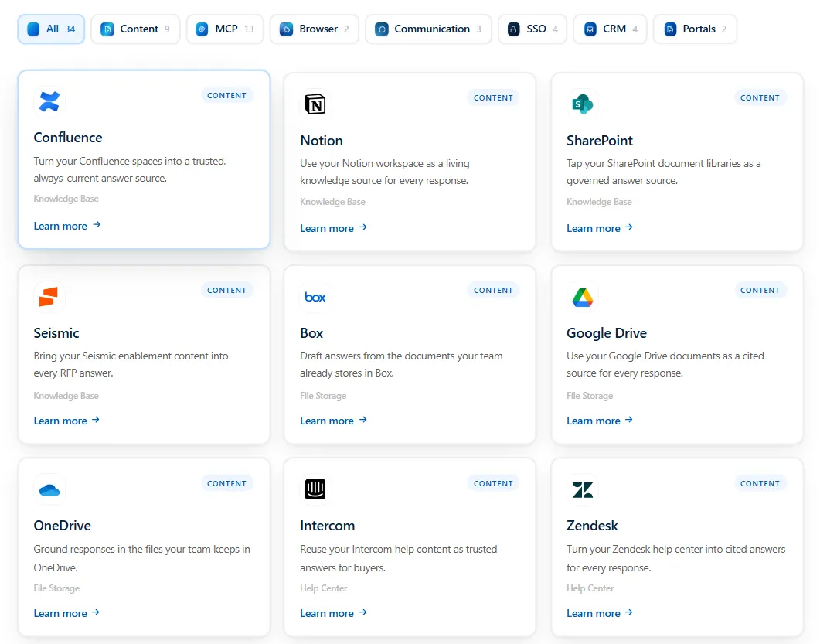Open Learn more link for Notion
820x644 pixels.
pos(334,228)
